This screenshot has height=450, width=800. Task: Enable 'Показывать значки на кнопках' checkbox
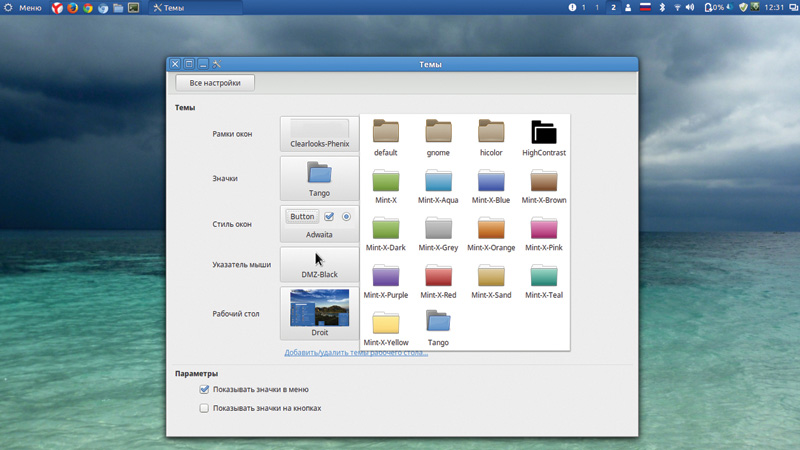[204, 408]
